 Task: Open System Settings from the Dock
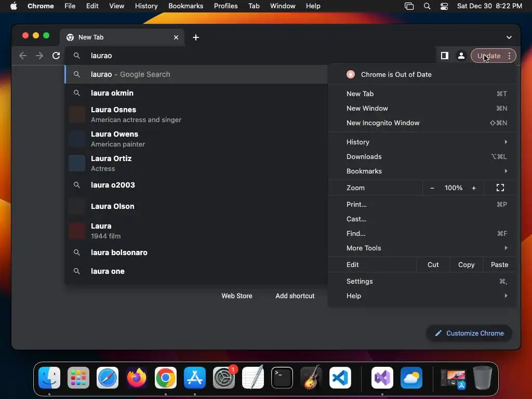coord(224,378)
